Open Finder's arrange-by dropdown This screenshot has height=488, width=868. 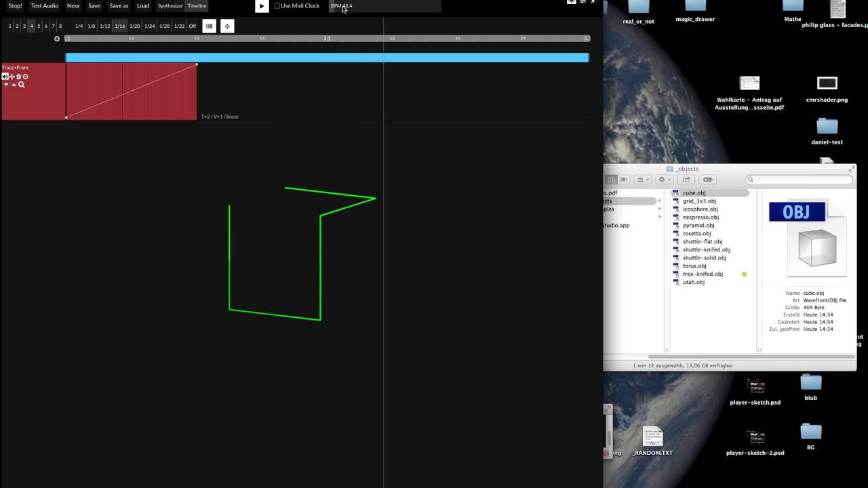(644, 180)
